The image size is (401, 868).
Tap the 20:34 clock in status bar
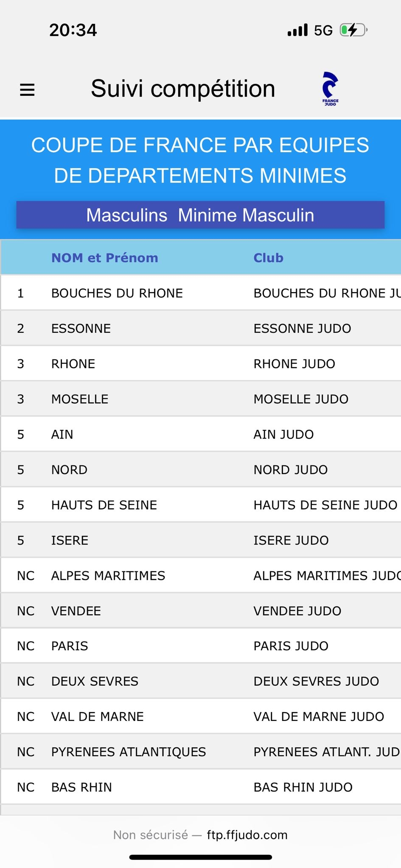[x=73, y=30]
